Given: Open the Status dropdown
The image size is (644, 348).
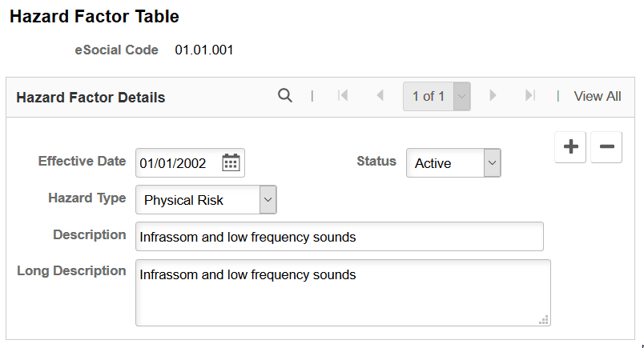Looking at the screenshot, I should click(492, 163).
